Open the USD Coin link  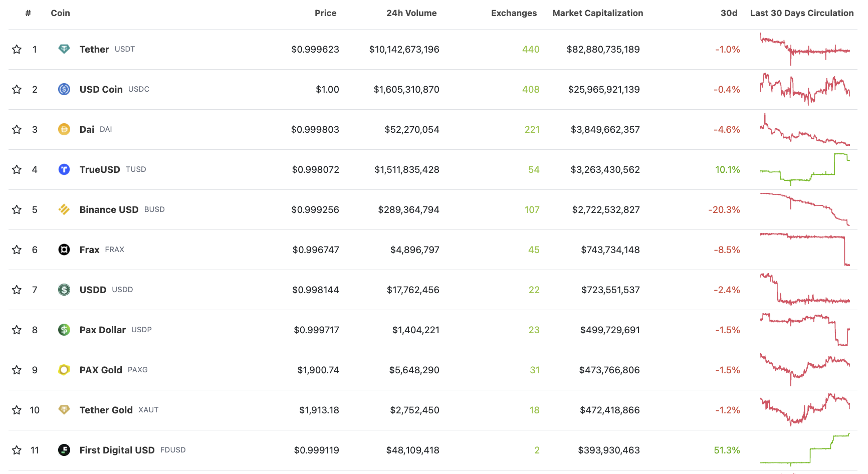101,89
